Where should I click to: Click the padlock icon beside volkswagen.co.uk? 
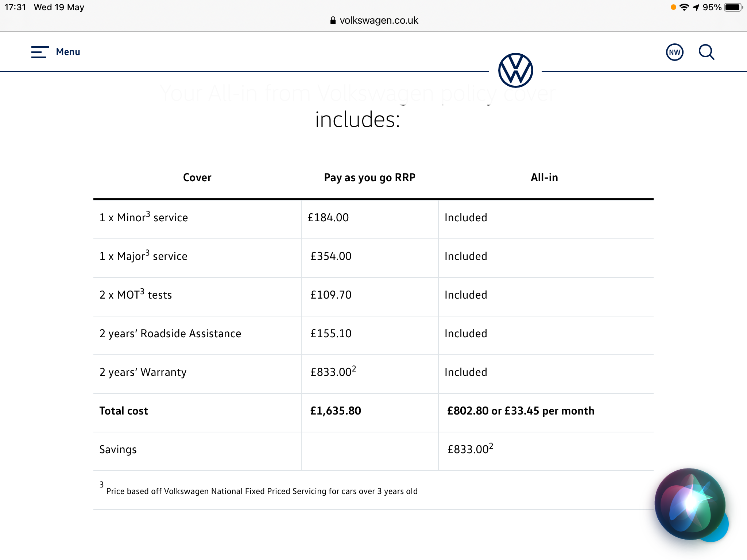coord(332,20)
